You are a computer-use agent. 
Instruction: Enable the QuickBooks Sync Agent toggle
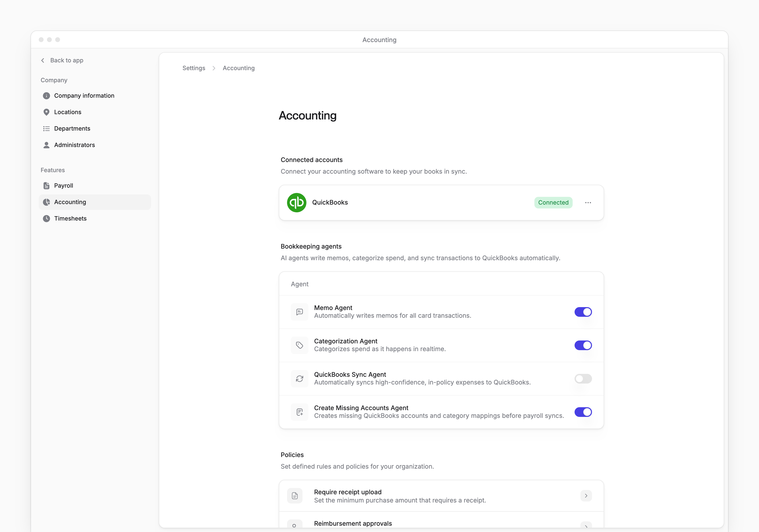(583, 378)
